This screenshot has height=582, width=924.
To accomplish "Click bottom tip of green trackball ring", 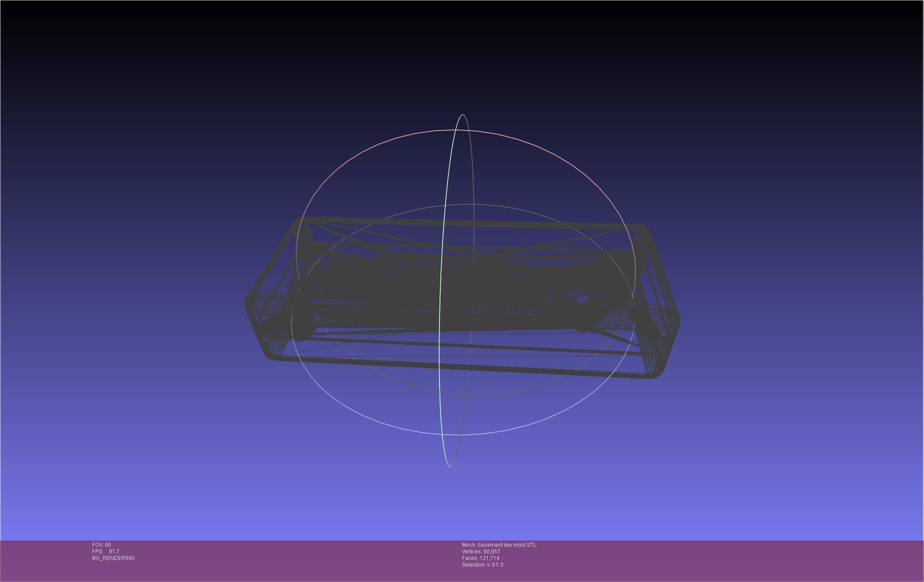I will point(450,466).
